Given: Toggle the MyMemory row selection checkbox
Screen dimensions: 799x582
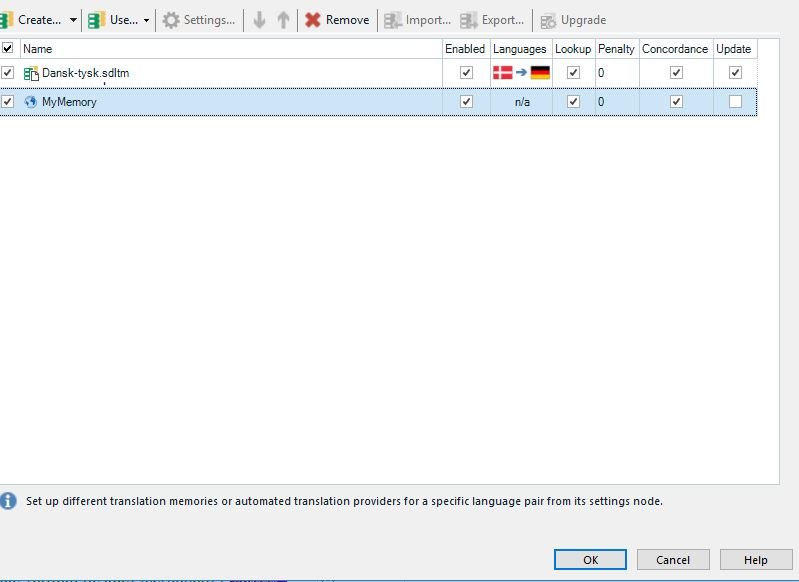Looking at the screenshot, I should click(7, 101).
